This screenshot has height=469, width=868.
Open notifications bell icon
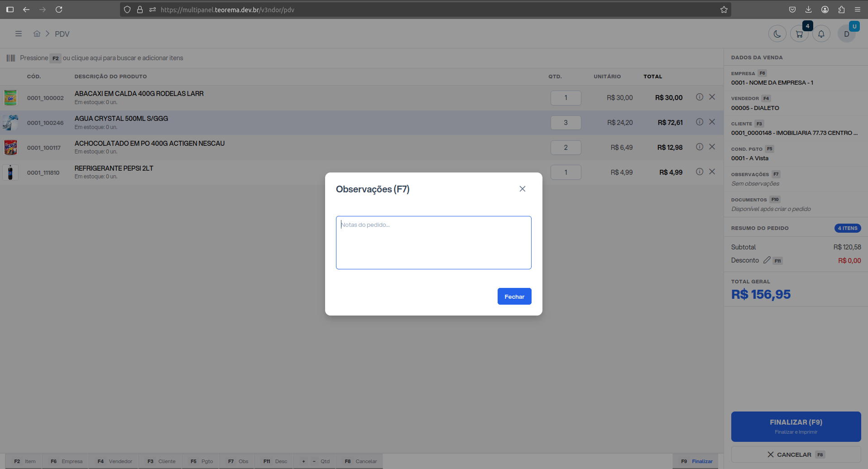[821, 34]
